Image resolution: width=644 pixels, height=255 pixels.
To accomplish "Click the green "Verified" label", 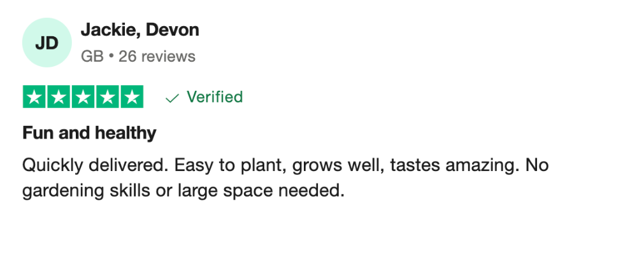I will [215, 97].
